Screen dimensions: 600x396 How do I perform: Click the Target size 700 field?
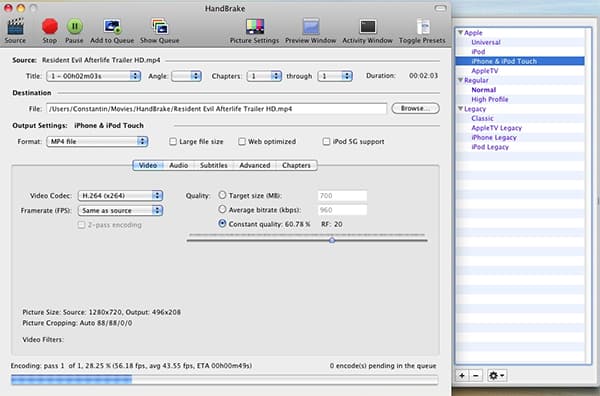(x=342, y=196)
